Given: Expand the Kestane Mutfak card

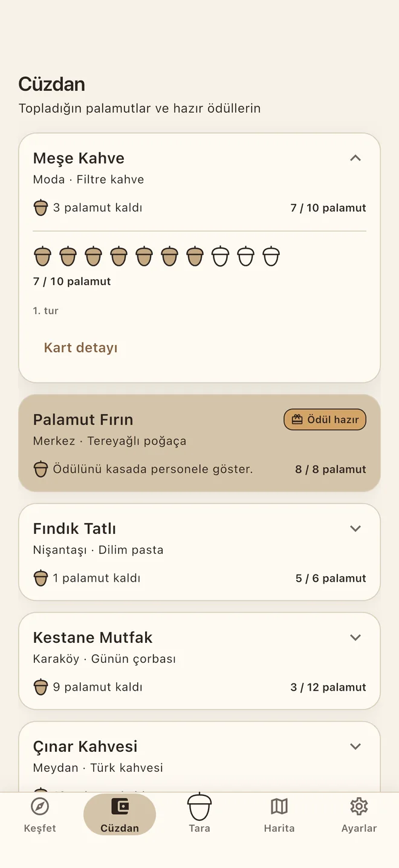Looking at the screenshot, I should pyautogui.click(x=355, y=637).
